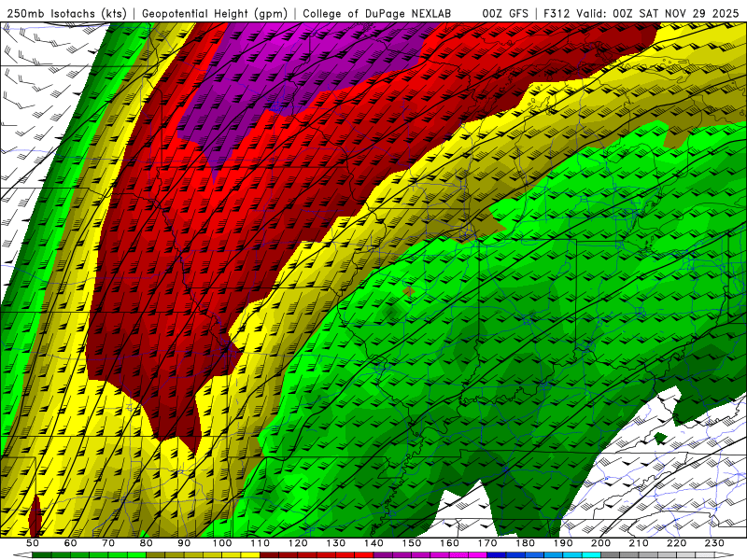Click the 190 label on the color scale

[563, 543]
